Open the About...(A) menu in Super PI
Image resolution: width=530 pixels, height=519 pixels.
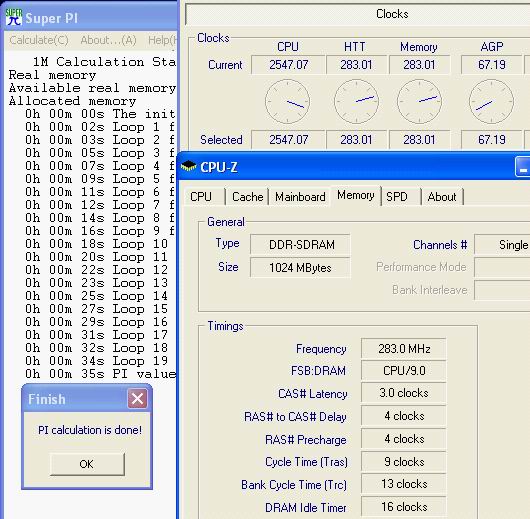point(109,40)
